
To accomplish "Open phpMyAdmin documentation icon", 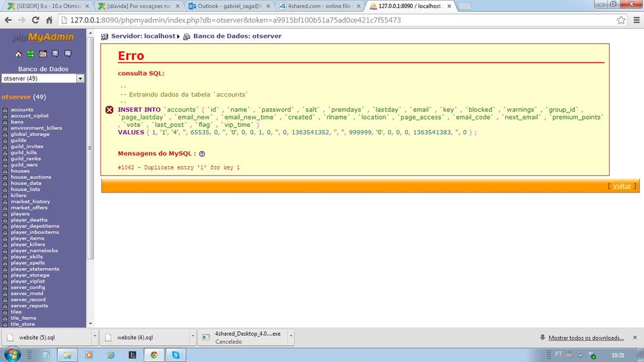I will tap(55, 54).
